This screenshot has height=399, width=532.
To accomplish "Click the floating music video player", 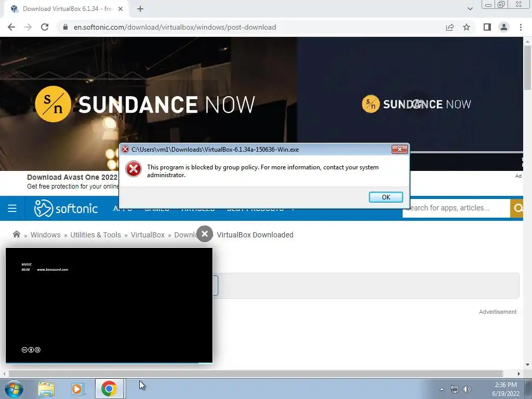I will pos(109,305).
